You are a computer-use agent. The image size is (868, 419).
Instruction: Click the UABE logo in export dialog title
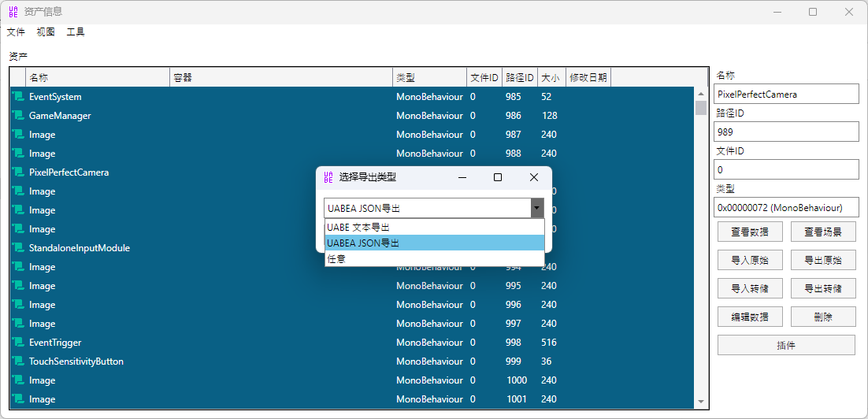click(x=329, y=177)
